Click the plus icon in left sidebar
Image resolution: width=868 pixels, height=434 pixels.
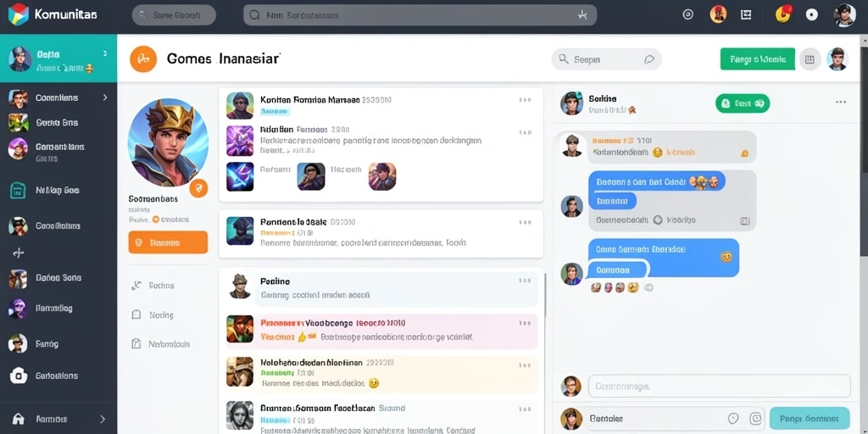(19, 253)
